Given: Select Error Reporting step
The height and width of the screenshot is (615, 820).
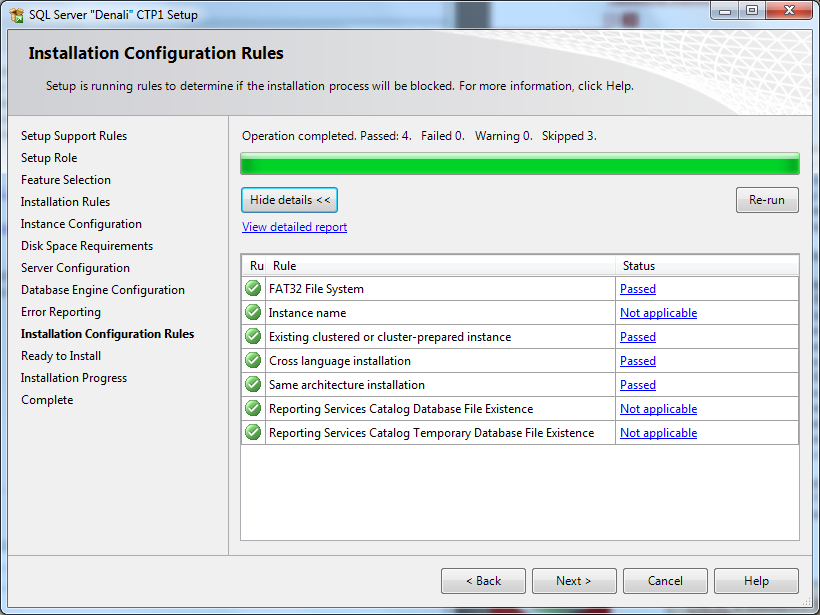Looking at the screenshot, I should 61,312.
